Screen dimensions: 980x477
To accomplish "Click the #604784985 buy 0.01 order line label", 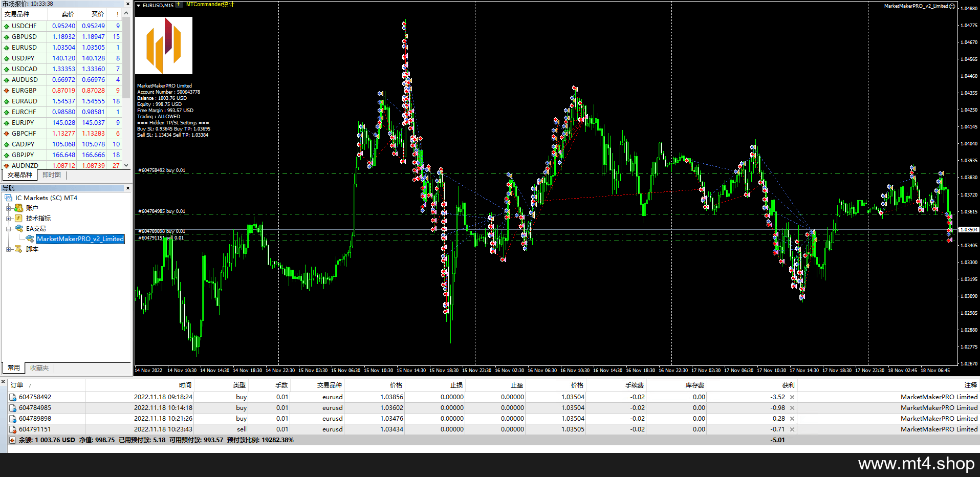I will pyautogui.click(x=162, y=211).
